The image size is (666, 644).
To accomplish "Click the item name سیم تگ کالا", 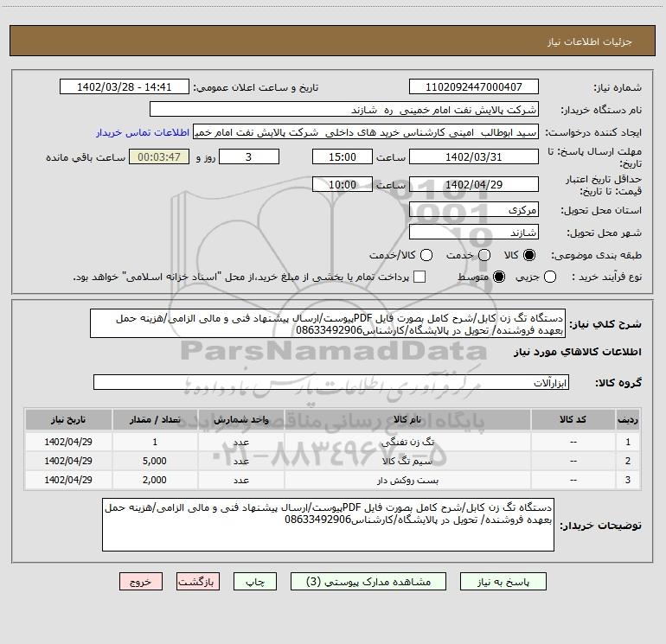I will click(x=407, y=461).
